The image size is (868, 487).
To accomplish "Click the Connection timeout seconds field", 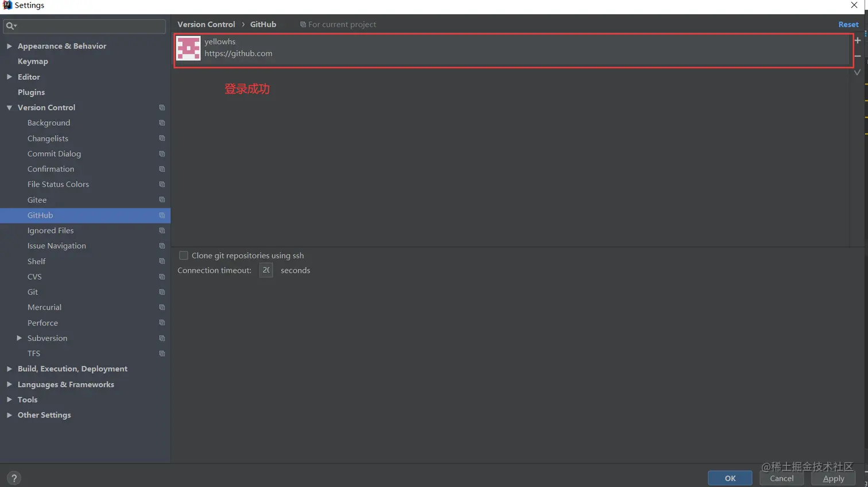I will click(266, 270).
